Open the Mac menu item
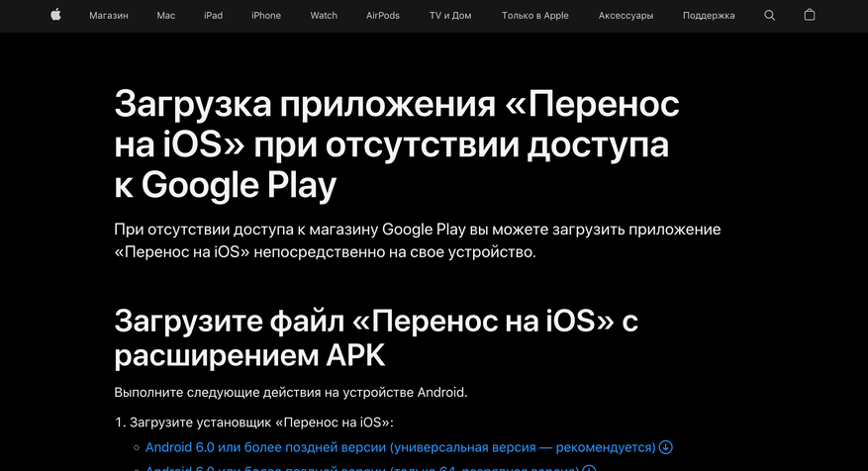 (x=166, y=16)
